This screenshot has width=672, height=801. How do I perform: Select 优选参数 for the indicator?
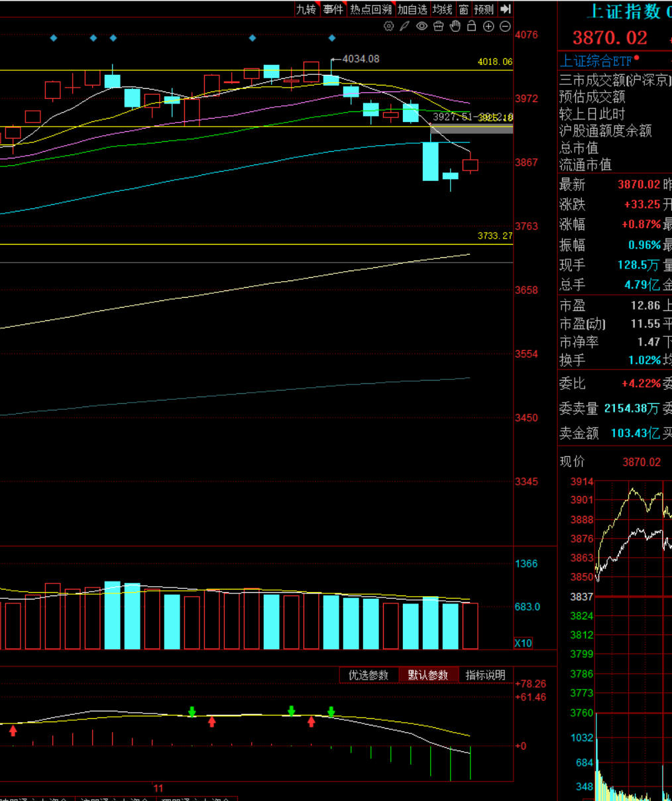pos(368,675)
